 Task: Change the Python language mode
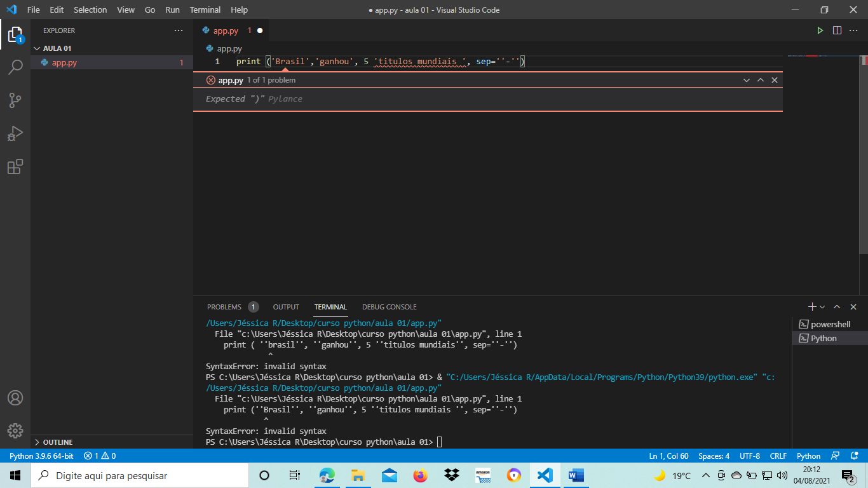(x=808, y=456)
